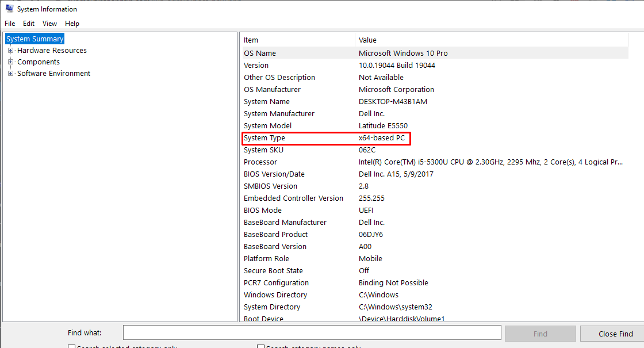The width and height of the screenshot is (644, 348).
Task: Select the BIOS Mode row
Action: pyautogui.click(x=263, y=211)
